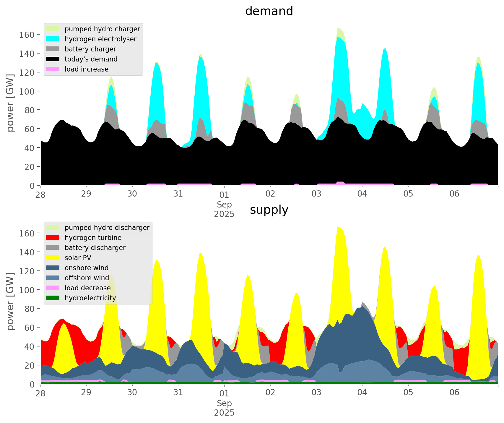Select the offshore wind legend swatch
Viewport: 504px width, 423px height.
[53, 278]
